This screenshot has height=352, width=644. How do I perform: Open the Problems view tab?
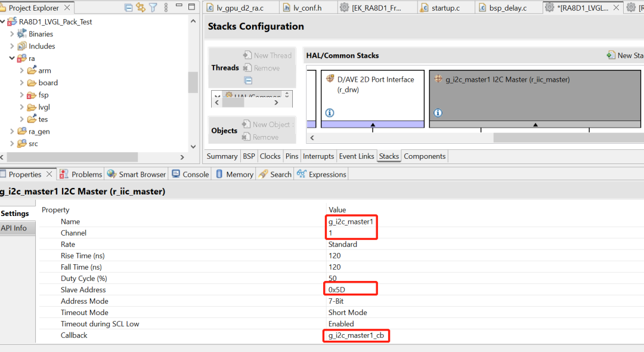click(x=81, y=174)
